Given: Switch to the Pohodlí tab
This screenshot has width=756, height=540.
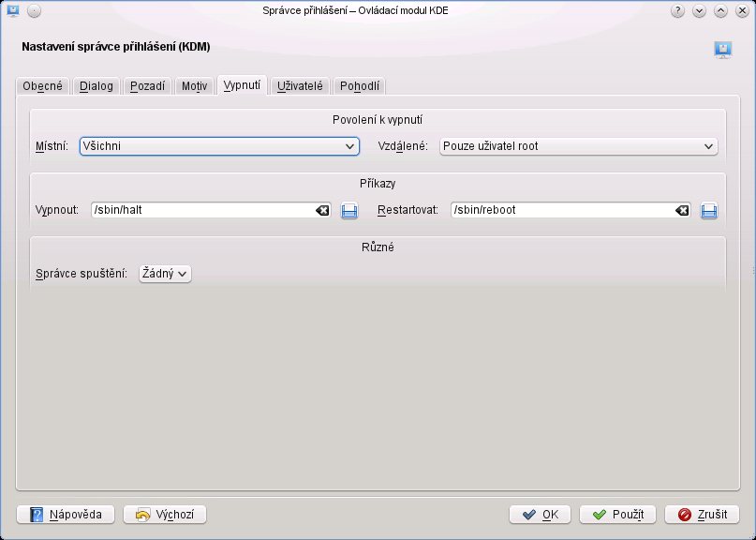Looking at the screenshot, I should click(x=359, y=86).
